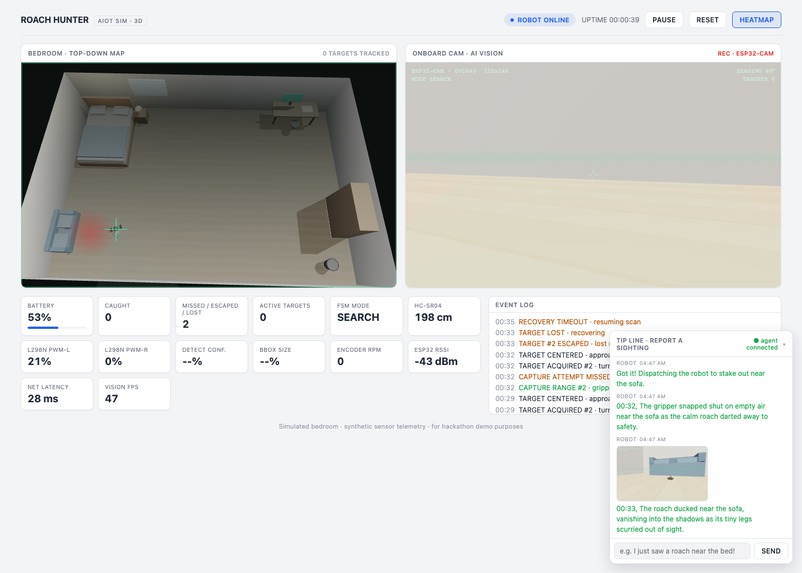
Task: Click the ONBOARD CAM · AI VISION header
Action: pyautogui.click(x=458, y=53)
